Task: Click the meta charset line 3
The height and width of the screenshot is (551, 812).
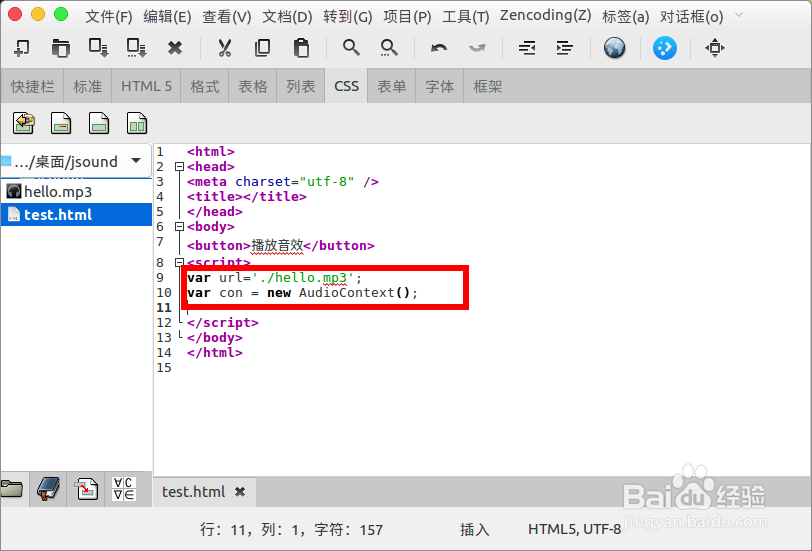Action: click(x=283, y=182)
